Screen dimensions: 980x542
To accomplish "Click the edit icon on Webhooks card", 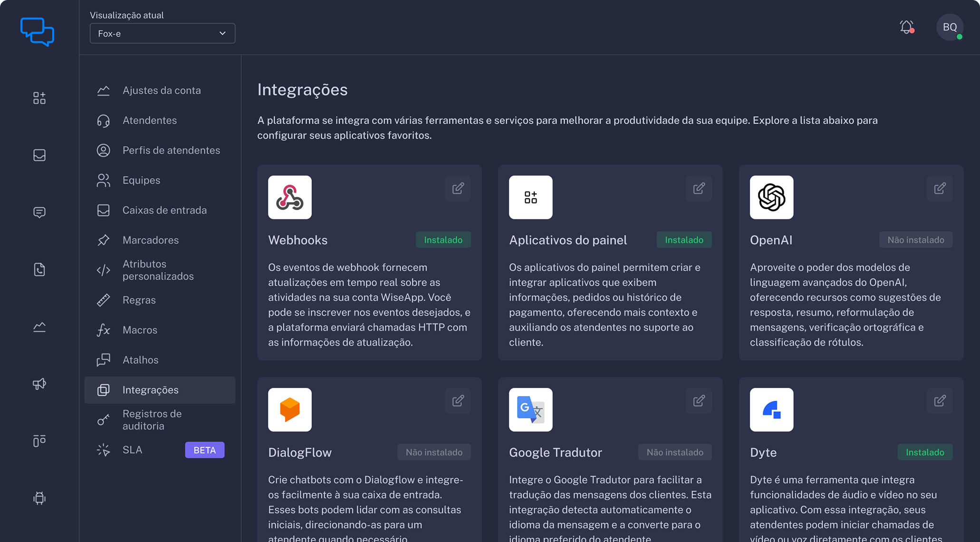I will (458, 188).
